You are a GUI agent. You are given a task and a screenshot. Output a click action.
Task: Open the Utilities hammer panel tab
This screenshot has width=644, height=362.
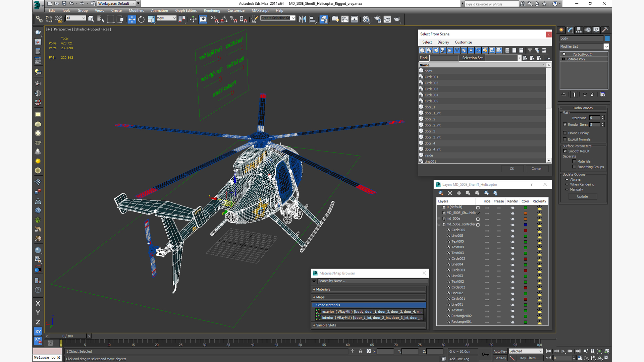coord(605,30)
